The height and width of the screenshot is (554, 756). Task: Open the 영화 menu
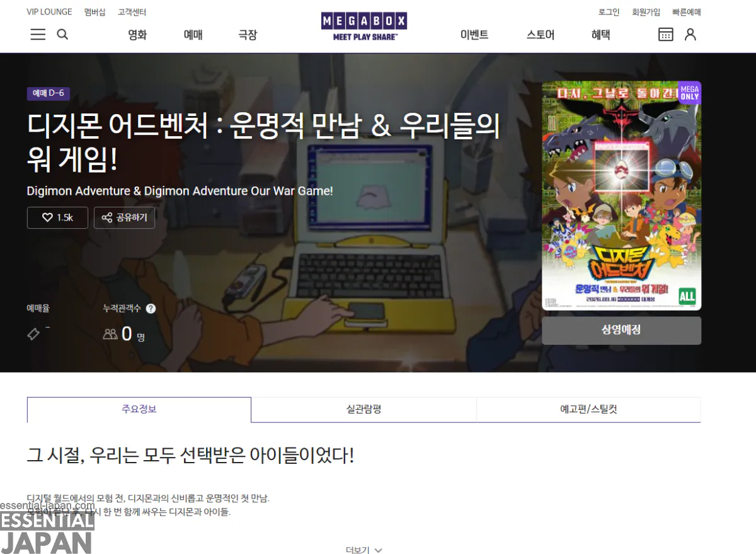click(x=137, y=35)
